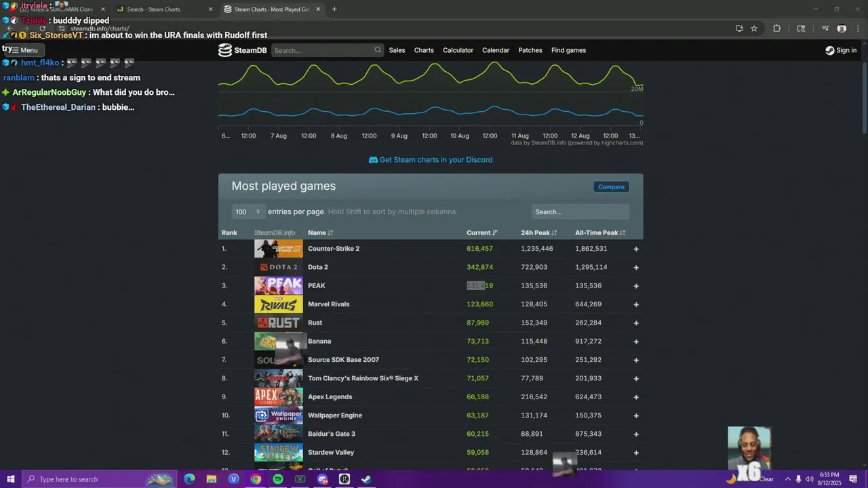868x488 pixels.
Task: Open Google Chrome taskbar icon
Action: click(x=256, y=479)
